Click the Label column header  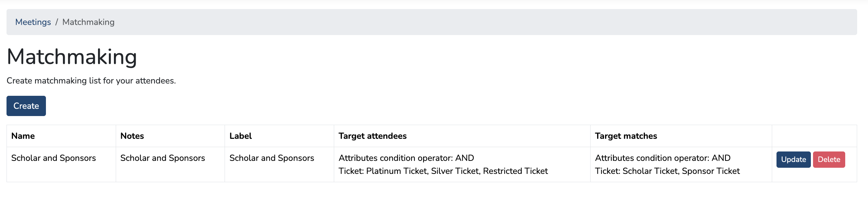tap(241, 136)
